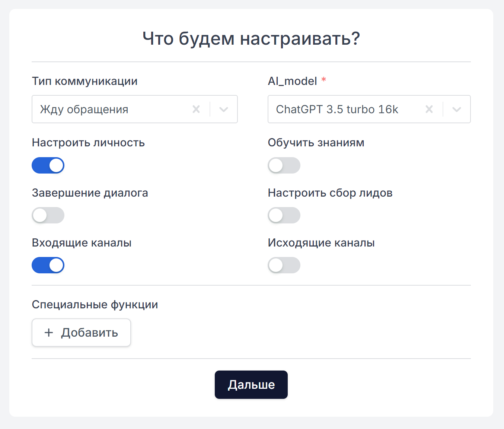Click the ChatGPT 3.5 turbo 16k field
This screenshot has width=504, height=429.
click(342, 109)
